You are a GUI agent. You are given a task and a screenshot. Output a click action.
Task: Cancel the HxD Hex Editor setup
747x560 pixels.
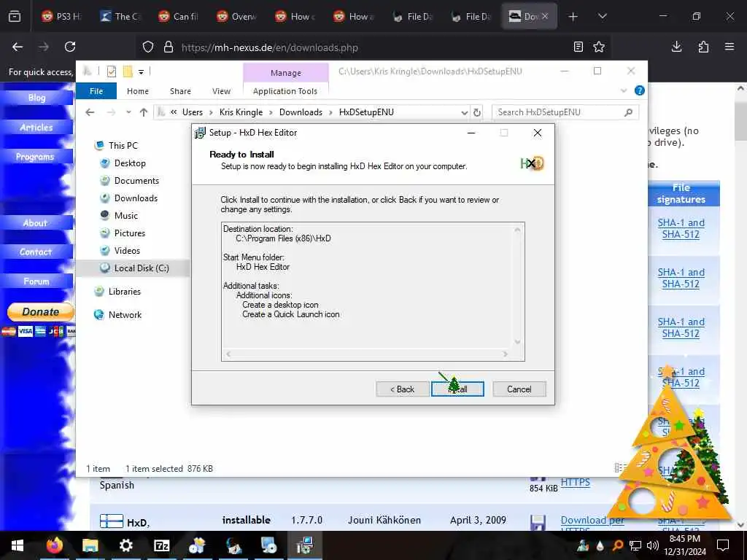519,389
